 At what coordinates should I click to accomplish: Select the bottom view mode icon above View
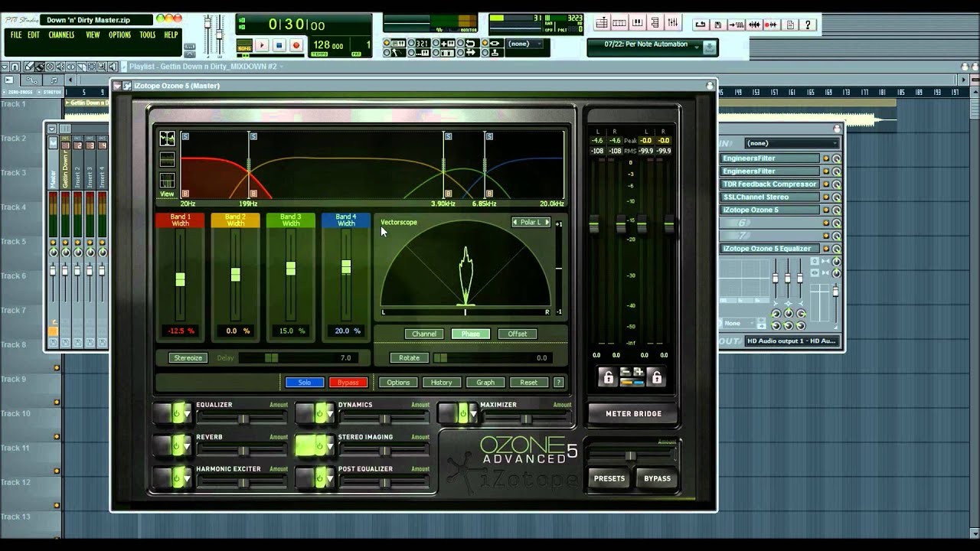click(x=167, y=181)
